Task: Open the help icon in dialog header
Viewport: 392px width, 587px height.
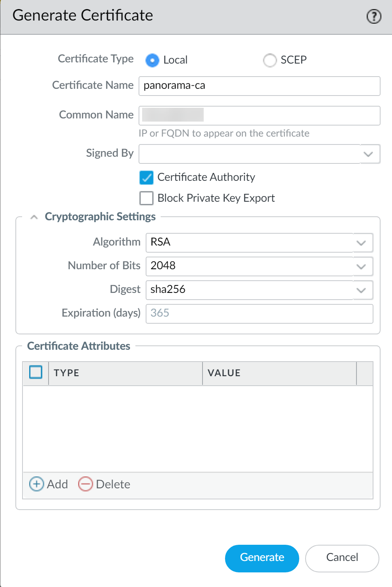Action: [x=373, y=17]
